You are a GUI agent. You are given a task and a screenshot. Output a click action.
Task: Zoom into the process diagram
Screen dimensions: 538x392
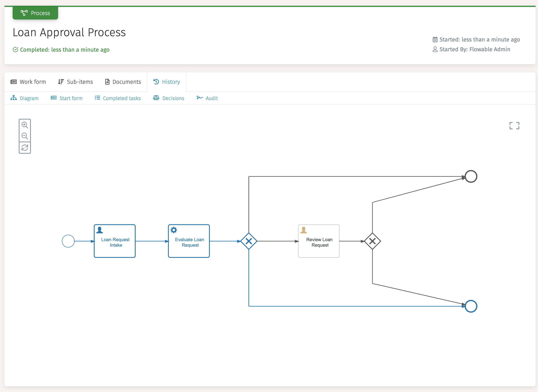coord(25,125)
